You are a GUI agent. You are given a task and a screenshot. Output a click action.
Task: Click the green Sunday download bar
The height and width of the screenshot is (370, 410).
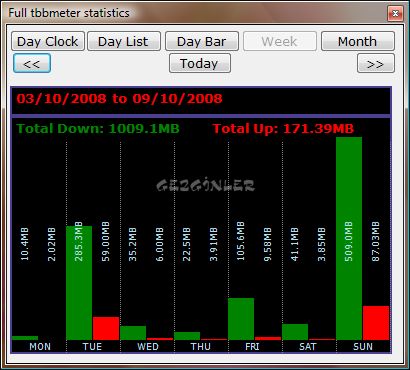(x=349, y=238)
